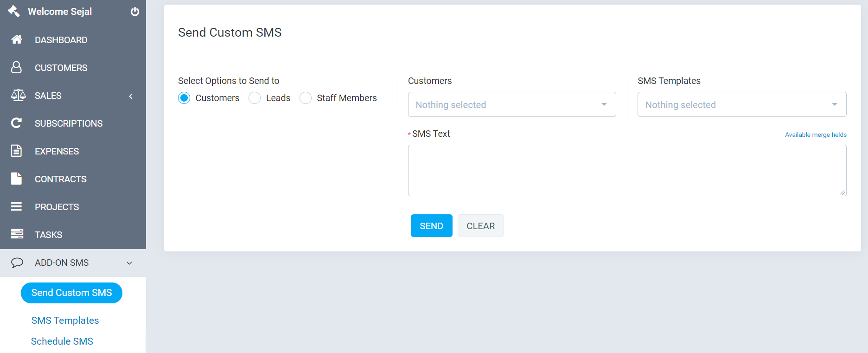The width and height of the screenshot is (868, 353).
Task: Open the Customers dropdown list
Action: click(x=511, y=104)
